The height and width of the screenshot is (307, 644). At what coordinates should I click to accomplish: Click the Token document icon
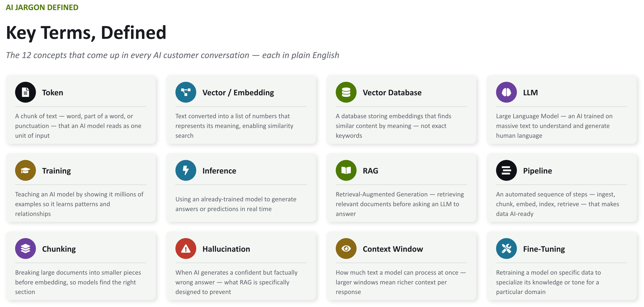[25, 92]
